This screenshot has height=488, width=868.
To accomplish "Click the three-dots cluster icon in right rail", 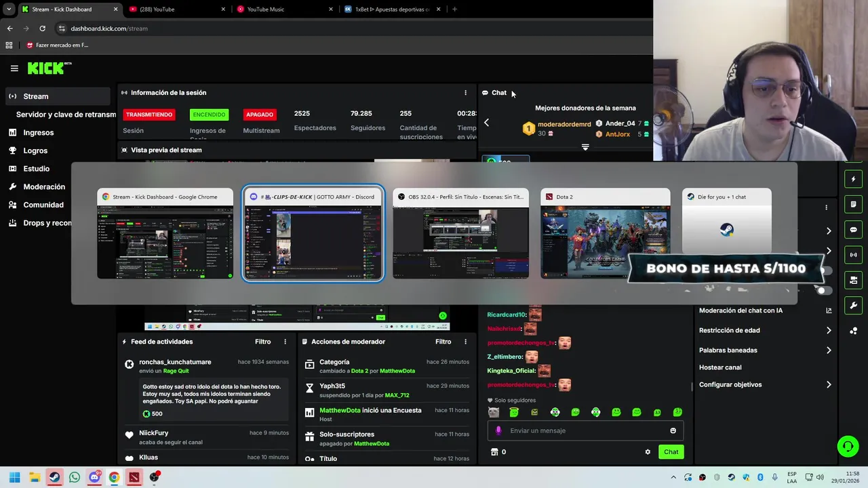I will tap(853, 331).
